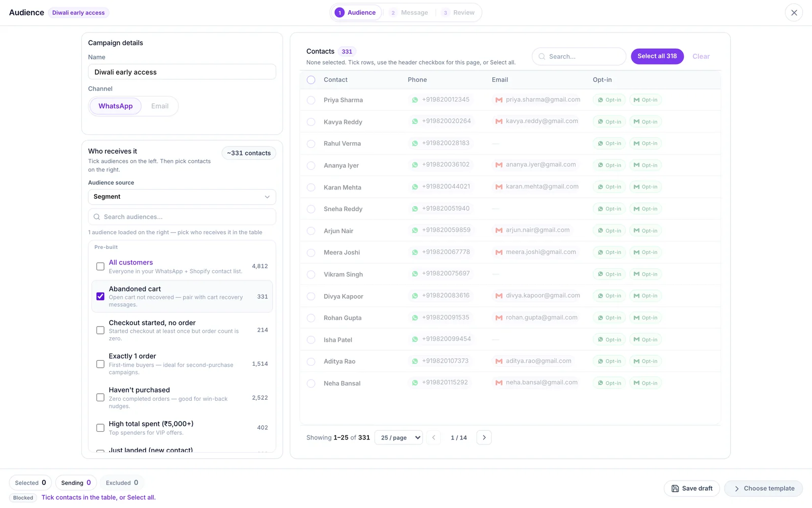Tick the High total spent checkbox
Image resolution: width=812 pixels, height=508 pixels.
click(100, 428)
